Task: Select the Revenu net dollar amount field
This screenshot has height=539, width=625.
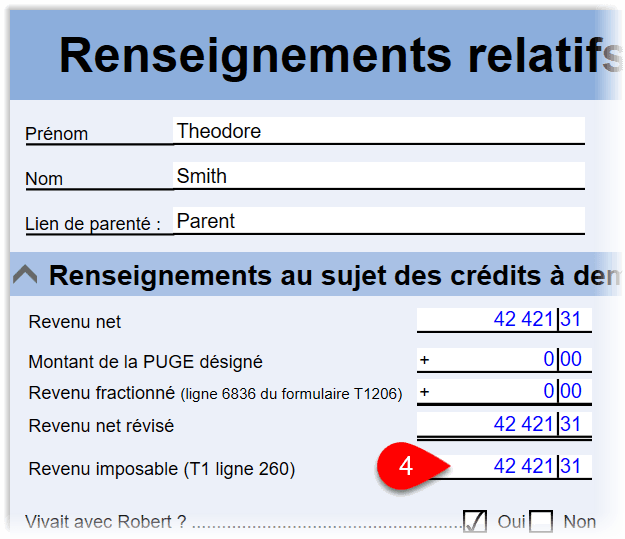Action: tap(487, 320)
